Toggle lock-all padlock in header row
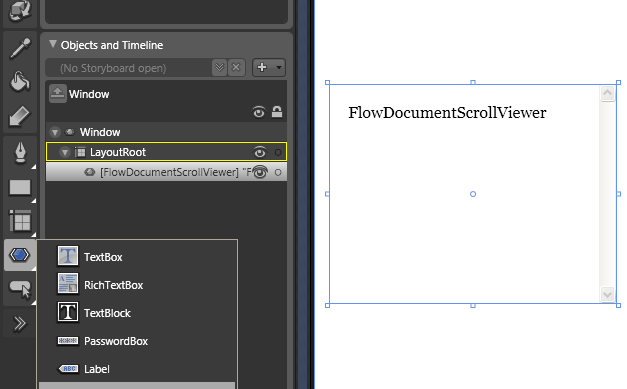Image resolution: width=627 pixels, height=389 pixels. pos(277,112)
